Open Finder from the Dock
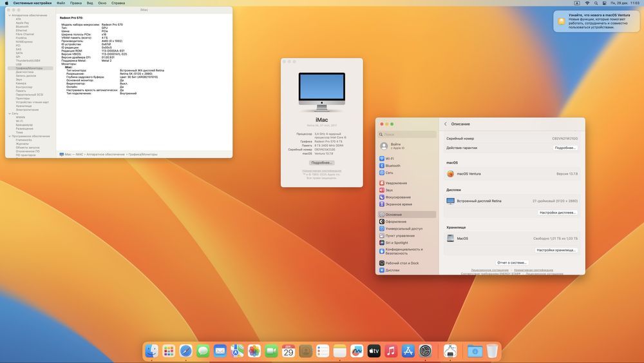The width and height of the screenshot is (644, 363). [151, 351]
